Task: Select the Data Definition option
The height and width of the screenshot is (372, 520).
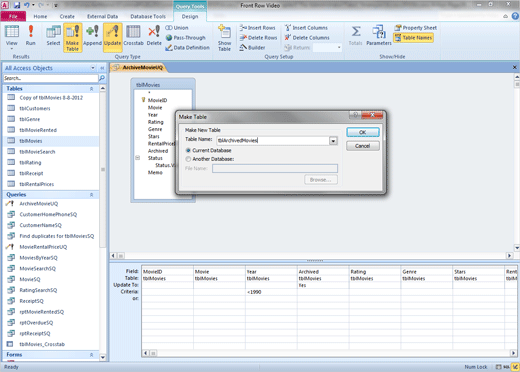Action: [x=187, y=48]
